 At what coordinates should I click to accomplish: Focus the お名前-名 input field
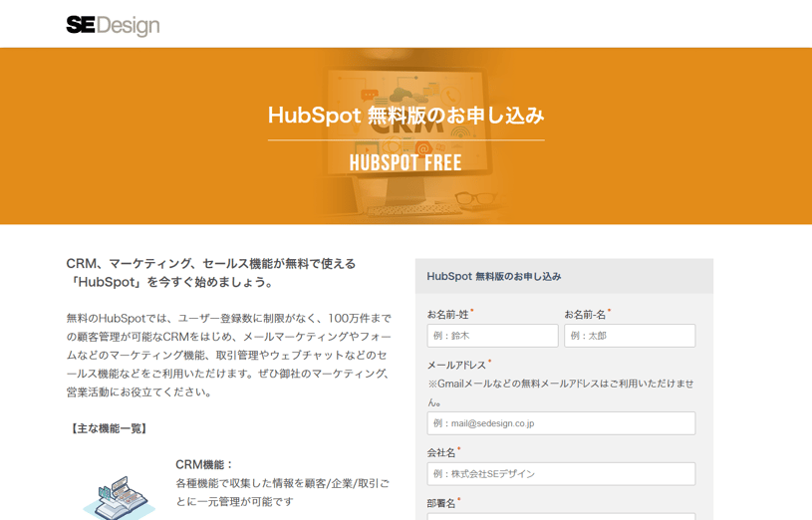pyautogui.click(x=630, y=336)
